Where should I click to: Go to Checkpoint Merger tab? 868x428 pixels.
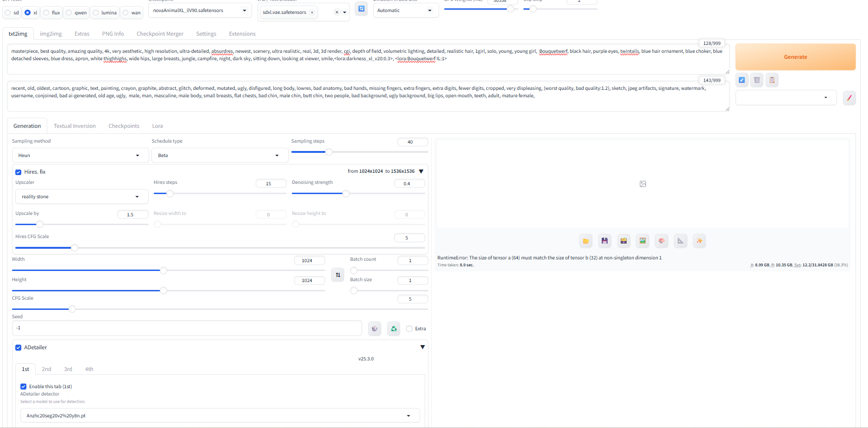point(160,34)
